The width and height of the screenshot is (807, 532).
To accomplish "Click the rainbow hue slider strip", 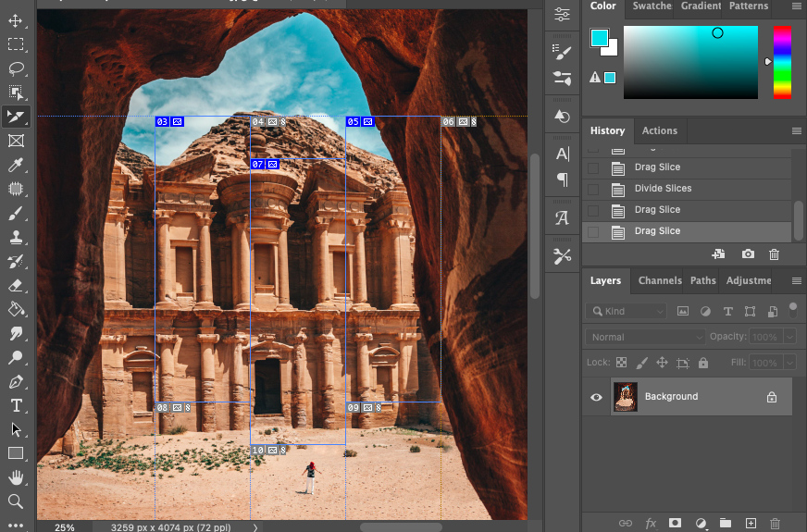I will click(782, 62).
